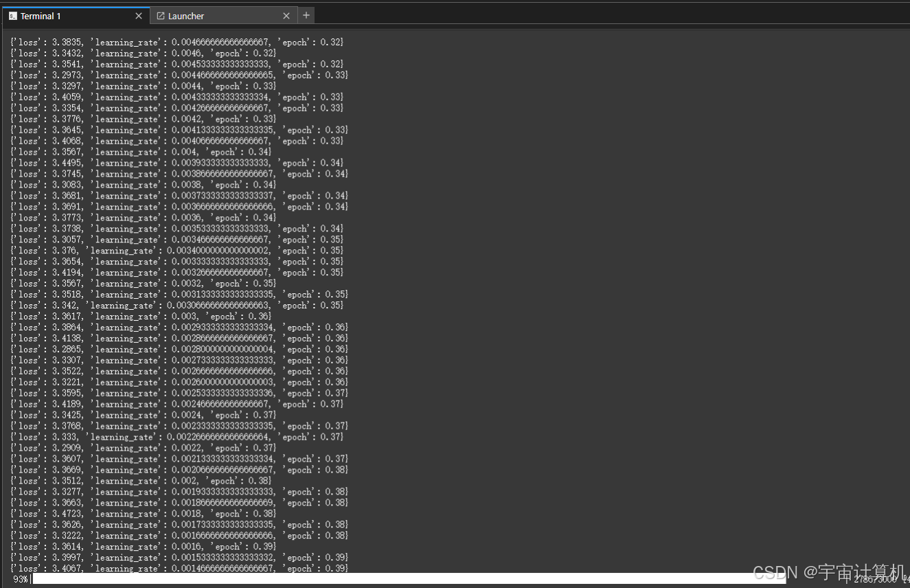The width and height of the screenshot is (910, 588).
Task: Select log line with loss 3.3626
Action: pyautogui.click(x=180, y=525)
